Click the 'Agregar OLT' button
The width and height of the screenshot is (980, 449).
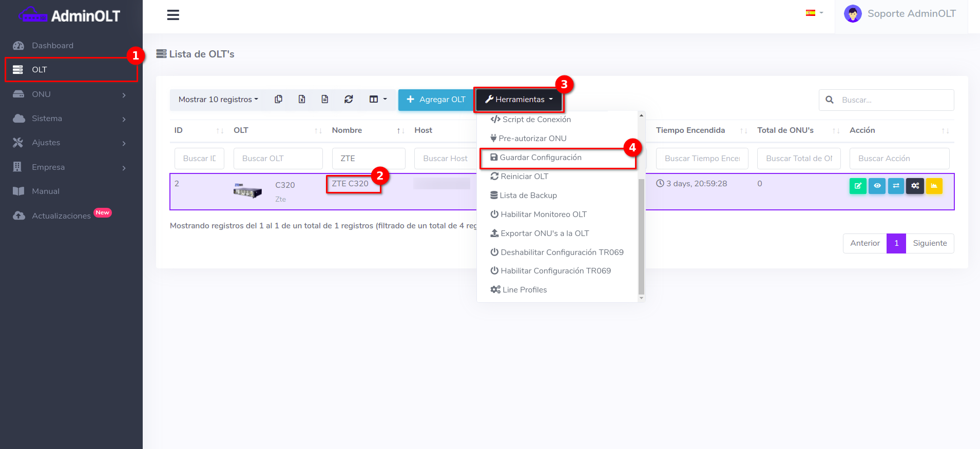click(x=436, y=100)
